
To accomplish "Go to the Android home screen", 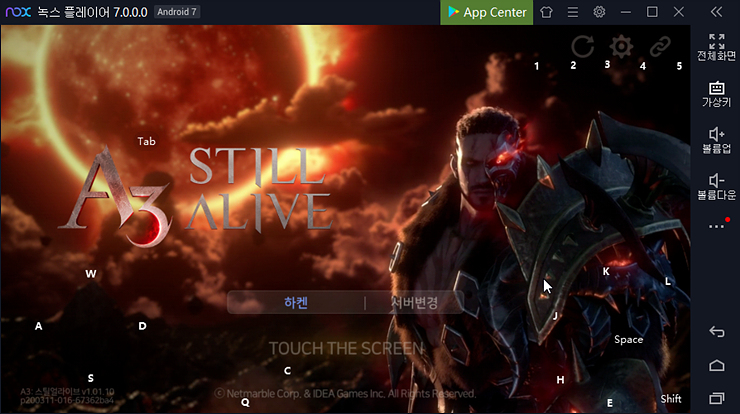I will click(716, 365).
